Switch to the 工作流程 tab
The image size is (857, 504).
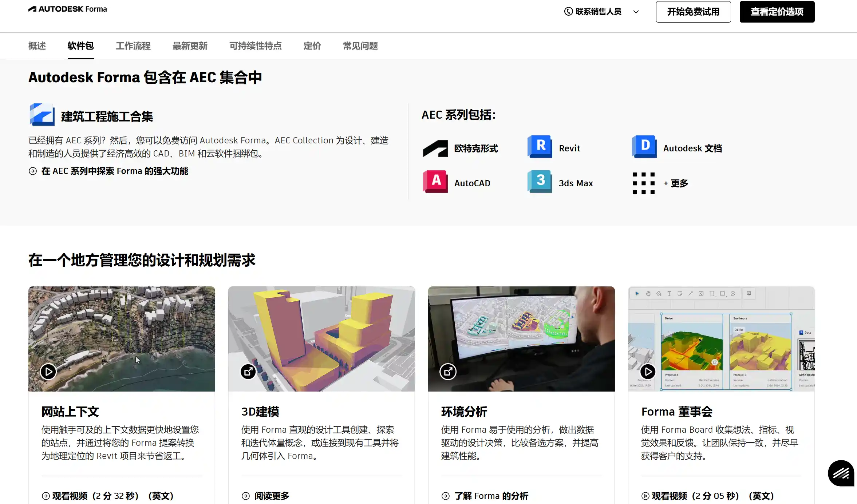click(x=133, y=46)
